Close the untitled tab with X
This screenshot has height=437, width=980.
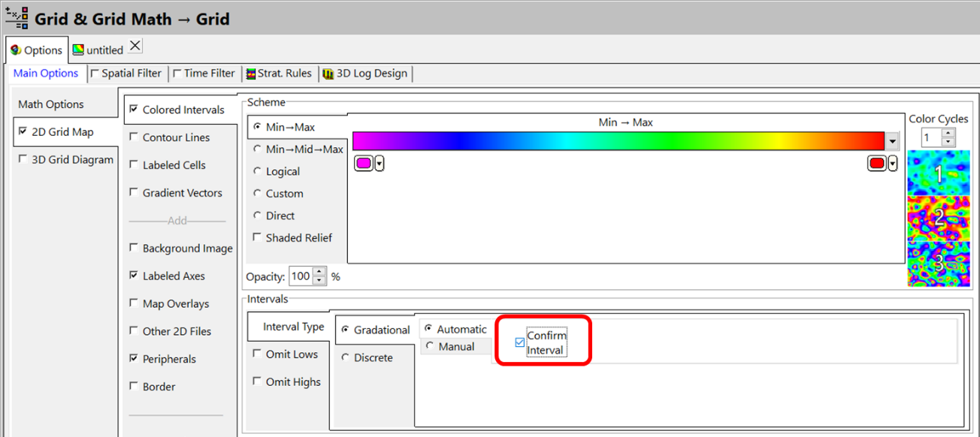click(135, 46)
